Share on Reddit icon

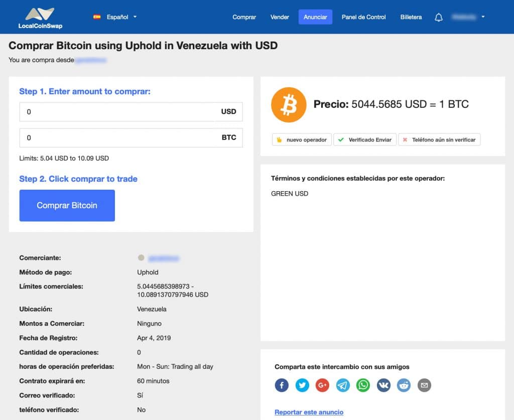(404, 385)
